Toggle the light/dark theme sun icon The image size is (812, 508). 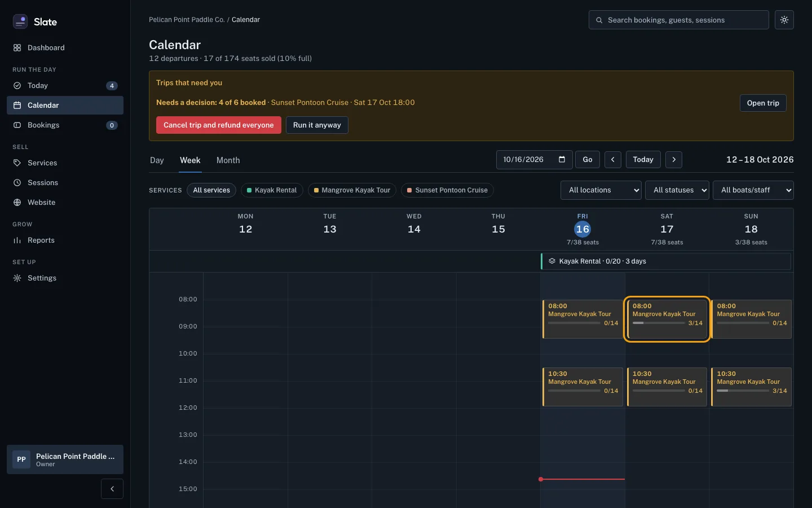(x=784, y=20)
